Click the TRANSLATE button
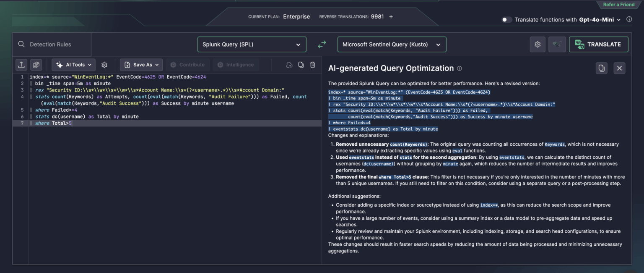644x273 pixels. (598, 44)
